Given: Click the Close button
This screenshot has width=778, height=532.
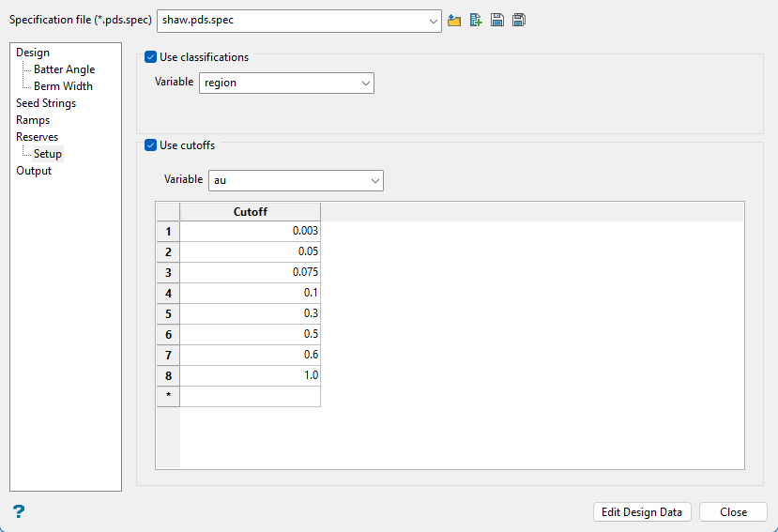Looking at the screenshot, I should [733, 512].
